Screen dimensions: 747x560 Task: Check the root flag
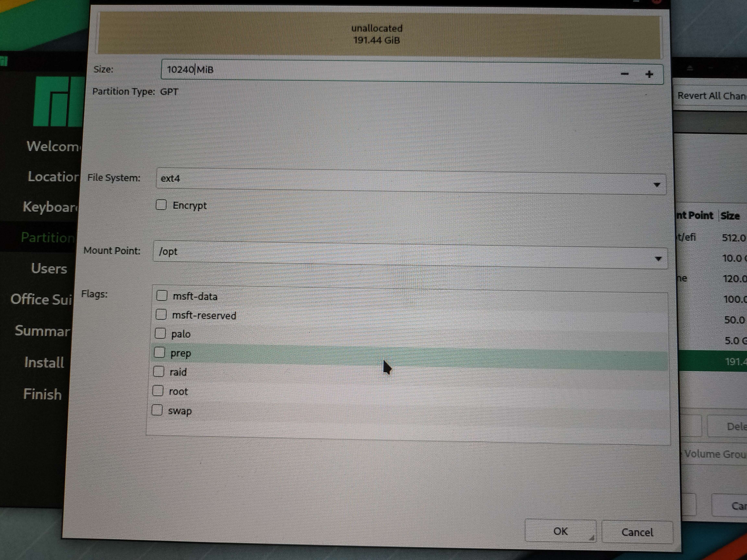coord(158,391)
